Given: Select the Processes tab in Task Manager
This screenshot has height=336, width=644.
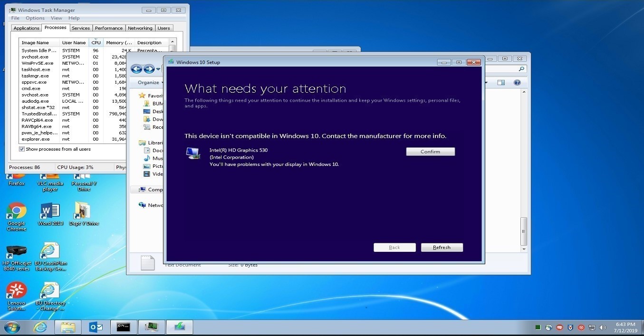Looking at the screenshot, I should tap(56, 28).
